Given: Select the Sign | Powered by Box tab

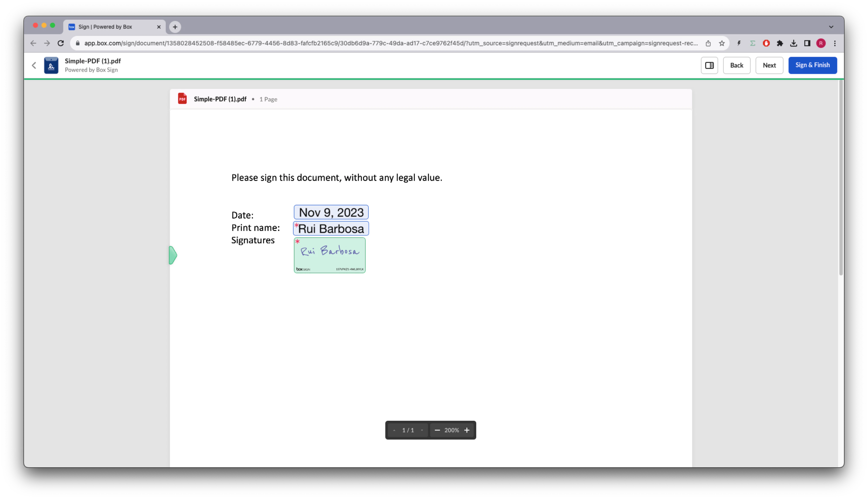Looking at the screenshot, I should pyautogui.click(x=114, y=27).
